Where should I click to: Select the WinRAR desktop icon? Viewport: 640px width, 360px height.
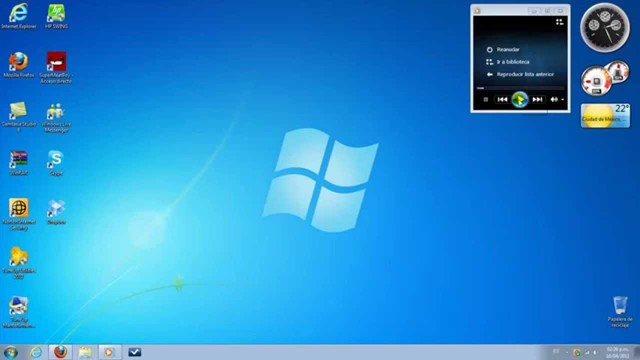(19, 163)
